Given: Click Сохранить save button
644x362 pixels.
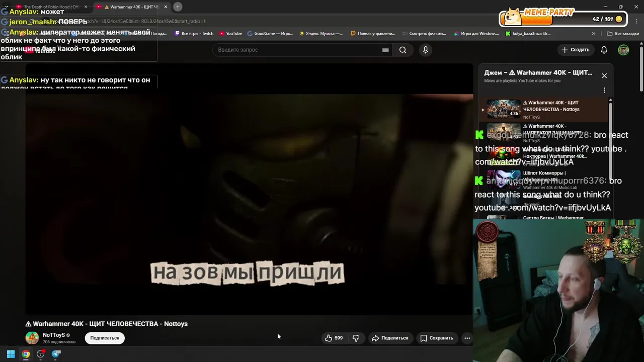Looking at the screenshot, I should coord(437,338).
